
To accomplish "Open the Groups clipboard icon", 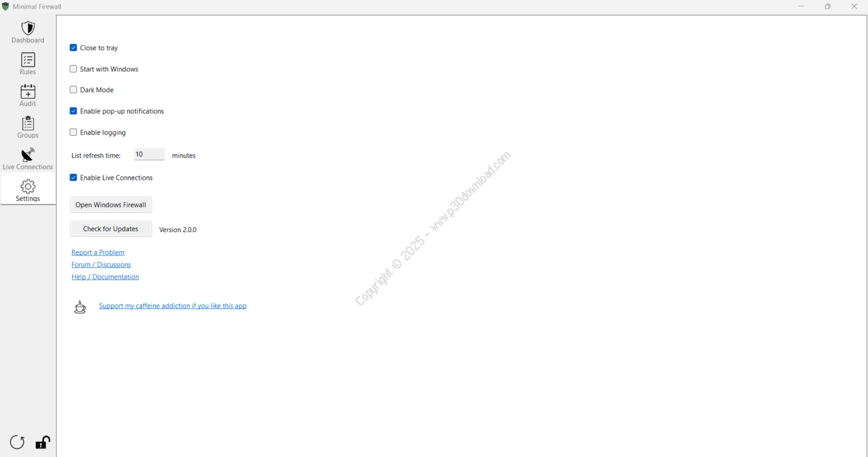I will (28, 124).
